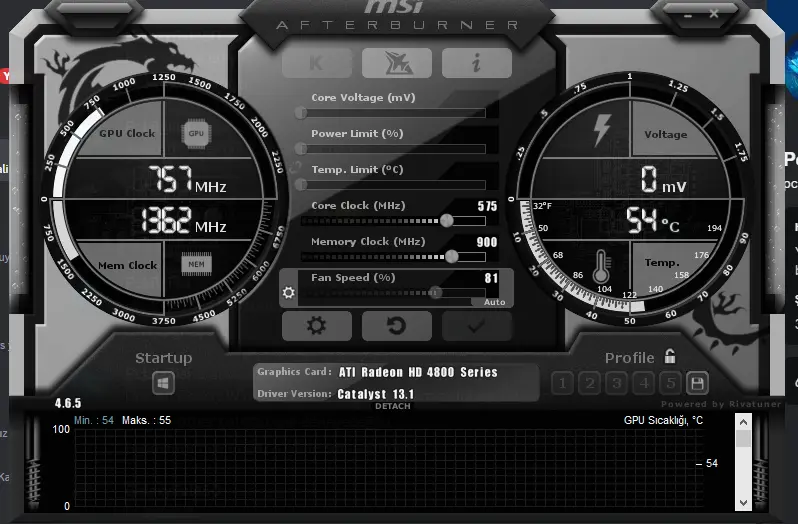Click the DETACH label below the card info
The image size is (798, 524).
click(392, 406)
